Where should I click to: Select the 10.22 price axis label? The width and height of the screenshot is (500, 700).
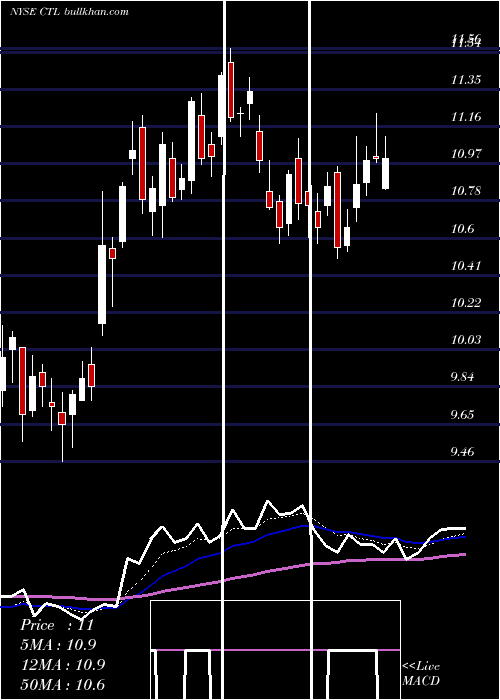pos(466,304)
